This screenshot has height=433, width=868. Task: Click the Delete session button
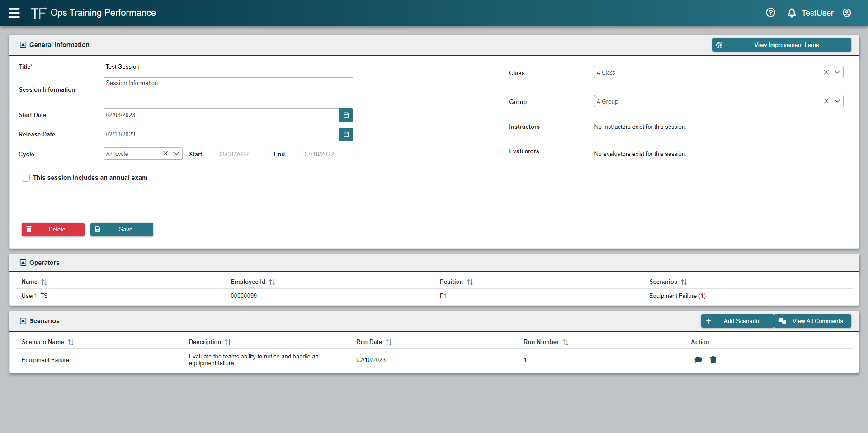53,230
